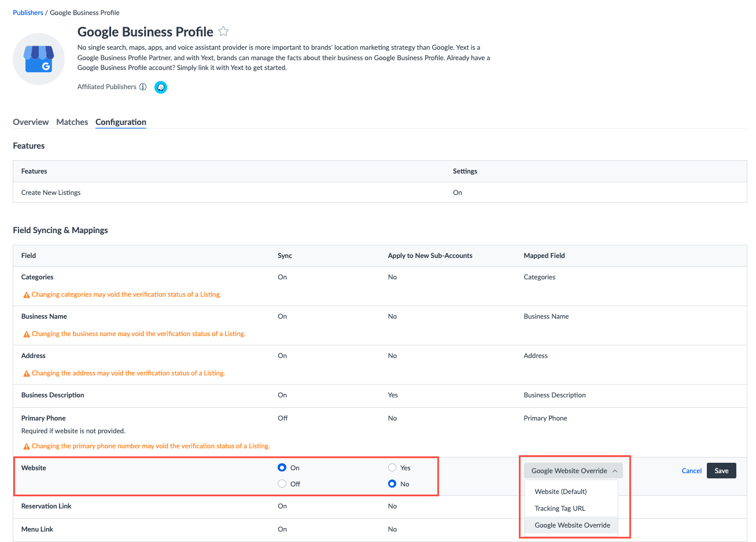Set Website sync to Off
The width and height of the screenshot is (756, 542).
tap(282, 484)
